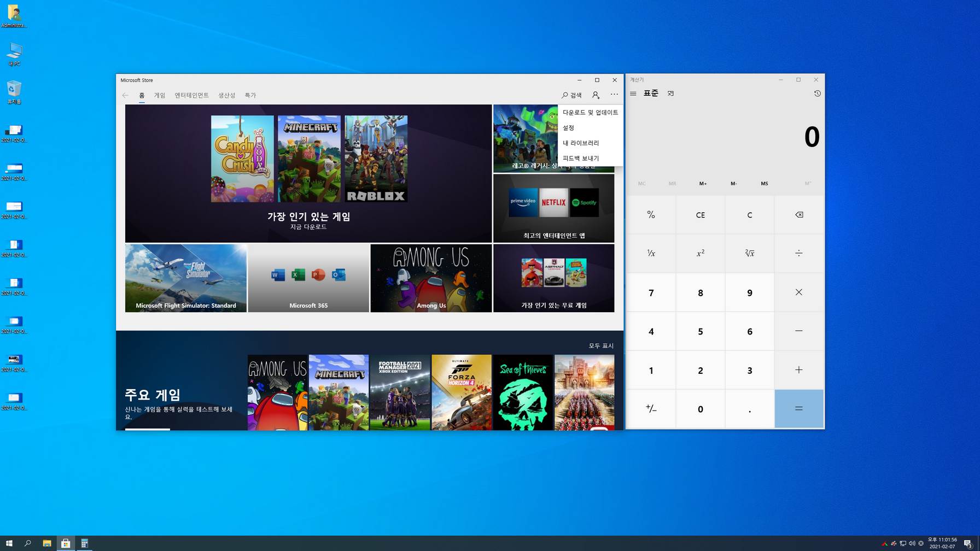The height and width of the screenshot is (551, 980).
Task: Click the number 5 key
Action: click(701, 331)
